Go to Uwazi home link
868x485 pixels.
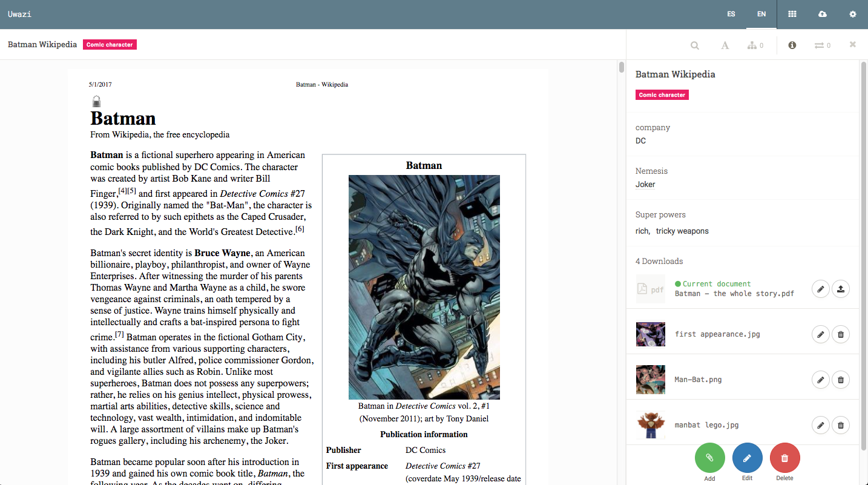click(19, 14)
